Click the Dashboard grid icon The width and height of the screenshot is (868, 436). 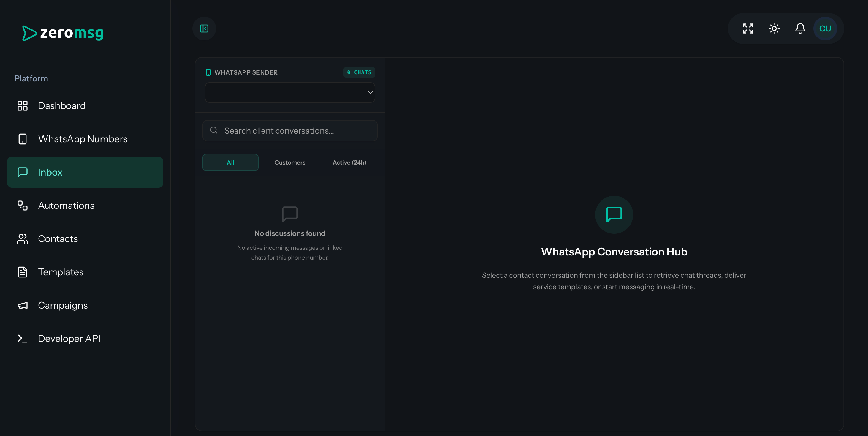pyautogui.click(x=23, y=105)
